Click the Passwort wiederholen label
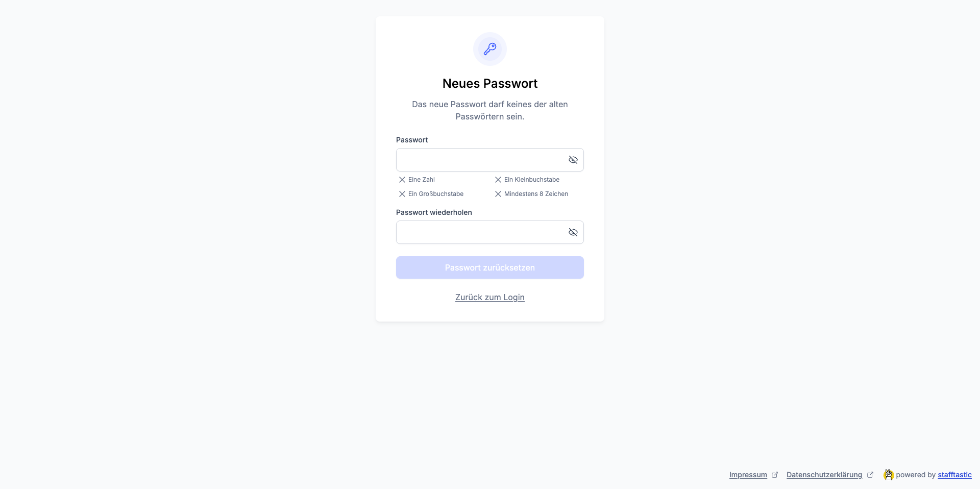Screen dimensions: 980x489 pos(434,212)
